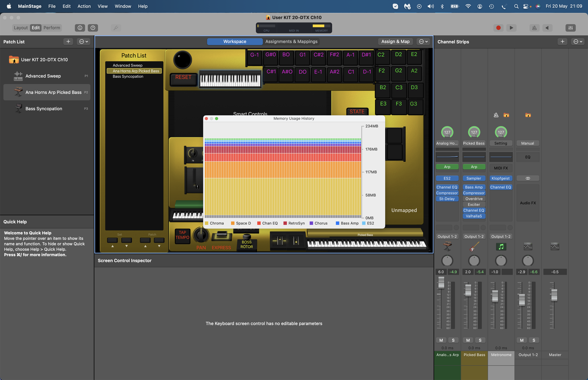This screenshot has height=380, width=588.
Task: Toggle the Arp MIDI plugin on Picked Bass
Action: pyautogui.click(x=474, y=167)
